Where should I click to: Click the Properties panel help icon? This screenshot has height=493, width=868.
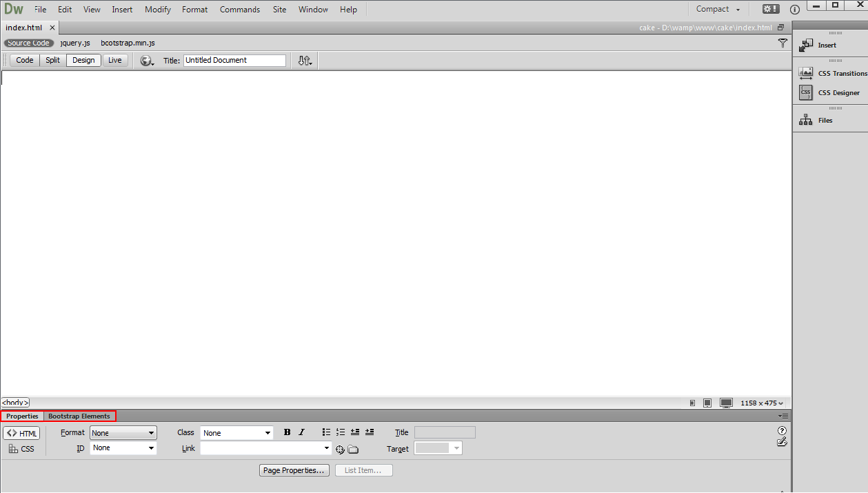(782, 430)
